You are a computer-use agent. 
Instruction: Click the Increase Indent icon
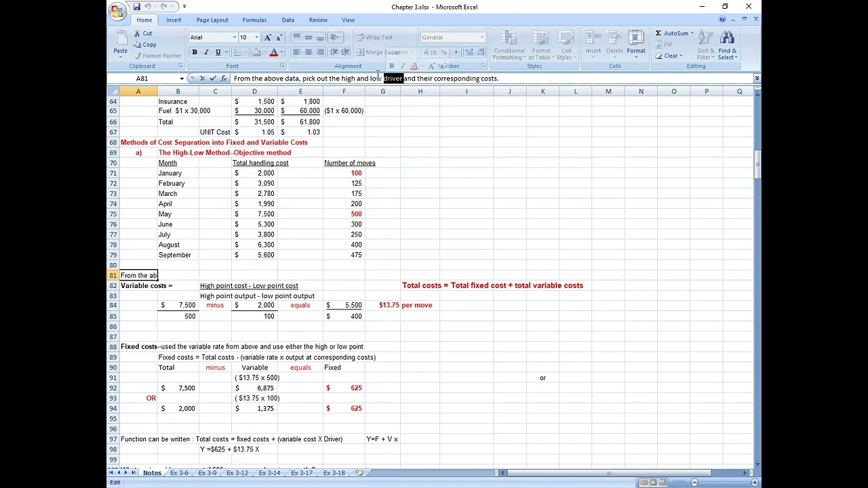(x=345, y=52)
